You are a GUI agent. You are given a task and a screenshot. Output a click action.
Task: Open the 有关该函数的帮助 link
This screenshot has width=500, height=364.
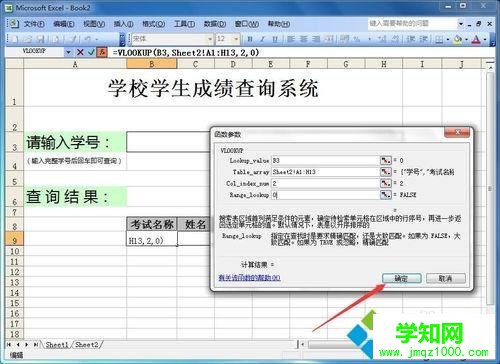pos(249,277)
